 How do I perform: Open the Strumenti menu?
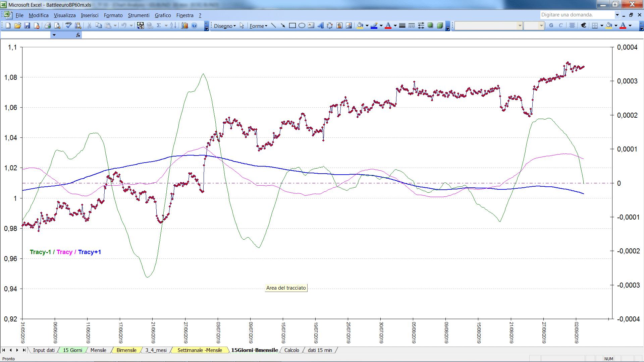pos(139,15)
